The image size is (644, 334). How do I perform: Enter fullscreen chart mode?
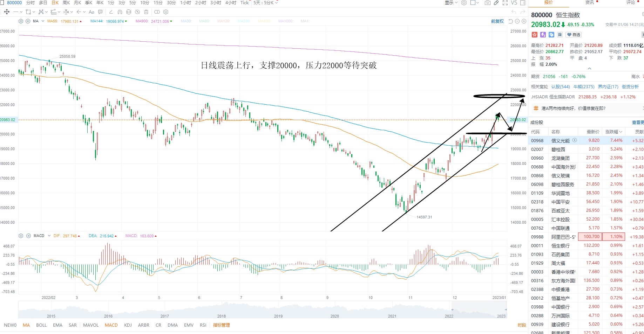click(x=505, y=3)
